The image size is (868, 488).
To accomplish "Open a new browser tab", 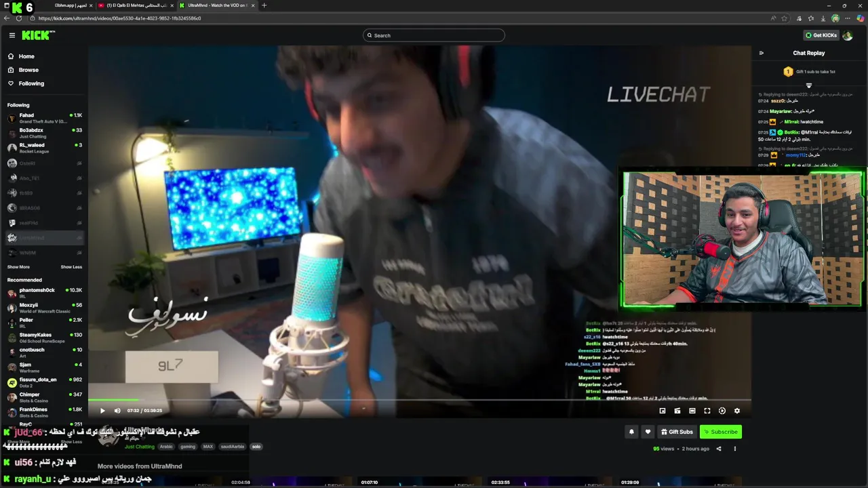I will point(264,5).
